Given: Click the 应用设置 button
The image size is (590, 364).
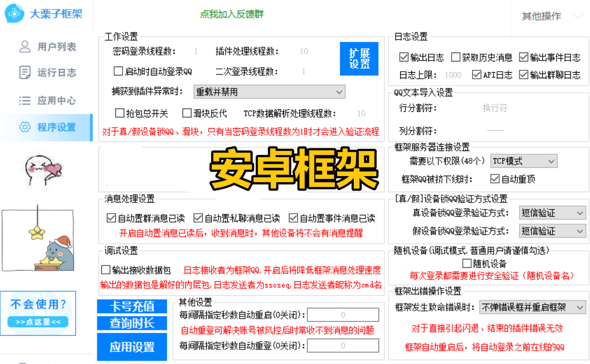Looking at the screenshot, I should click(x=132, y=347).
